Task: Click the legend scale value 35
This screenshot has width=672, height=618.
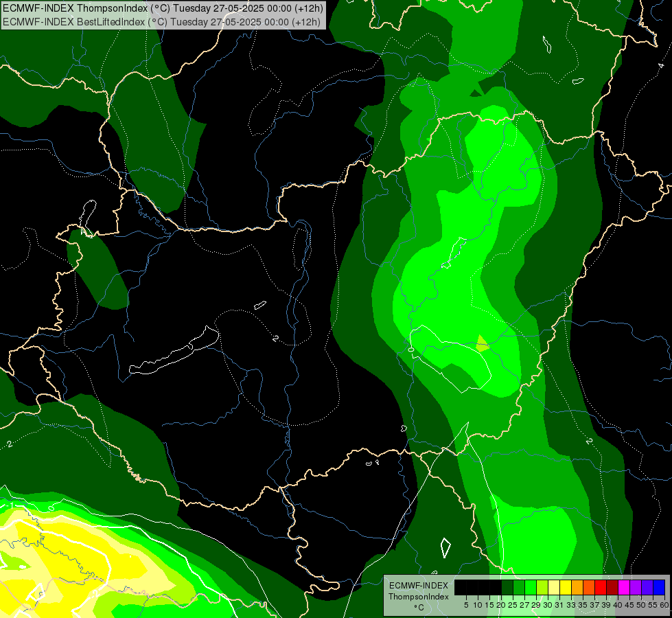Action: (x=583, y=605)
